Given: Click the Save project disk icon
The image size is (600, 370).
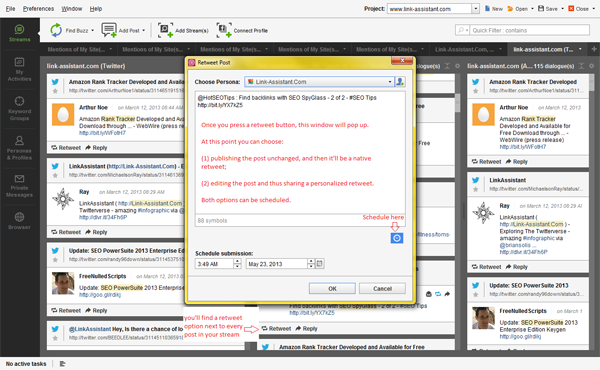Looking at the screenshot, I should point(541,8).
